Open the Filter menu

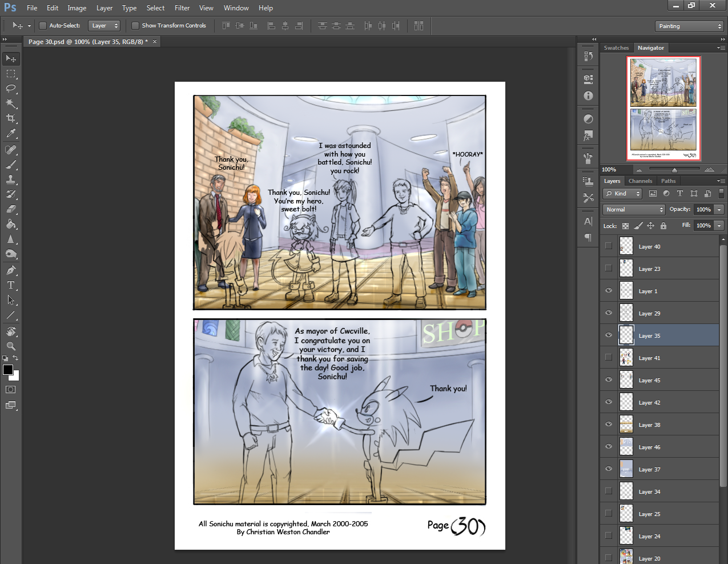click(x=182, y=8)
